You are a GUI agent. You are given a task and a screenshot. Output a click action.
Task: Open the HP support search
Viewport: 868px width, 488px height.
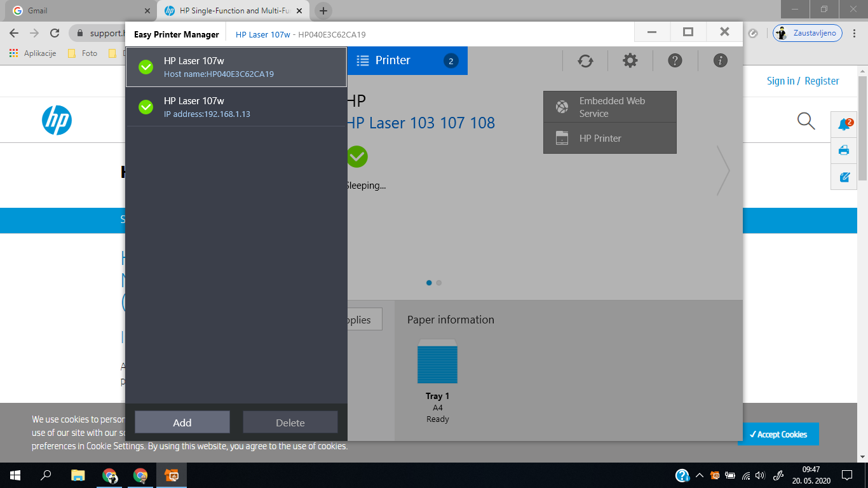coord(806,121)
